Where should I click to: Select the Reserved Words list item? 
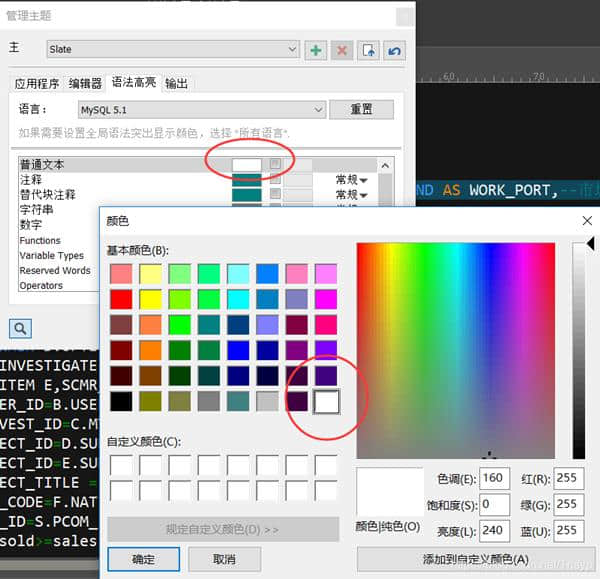(55, 271)
